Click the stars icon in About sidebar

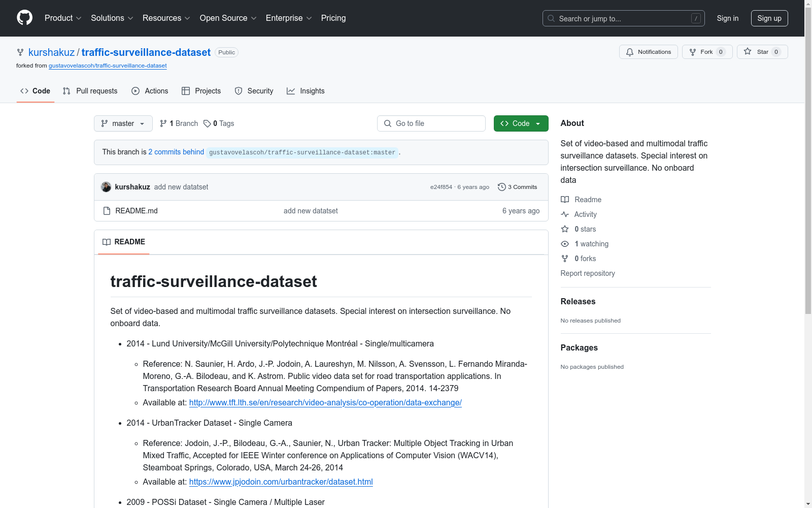pos(565,229)
